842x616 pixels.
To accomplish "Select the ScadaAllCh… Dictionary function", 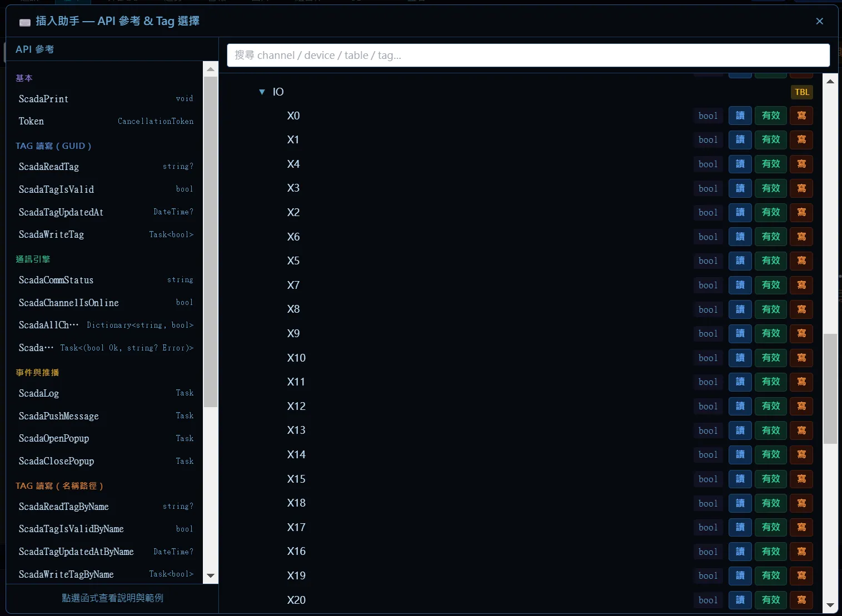I will click(106, 325).
